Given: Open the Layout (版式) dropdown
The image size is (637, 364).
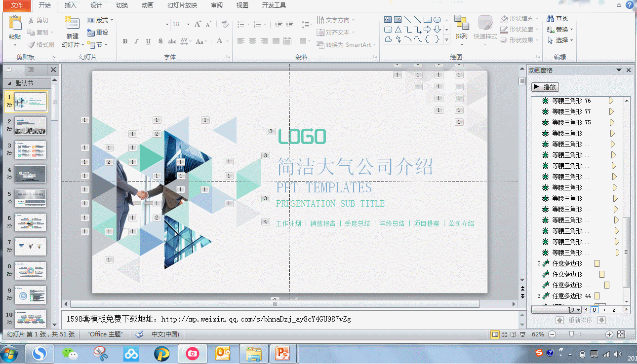Looking at the screenshot, I should [100, 20].
